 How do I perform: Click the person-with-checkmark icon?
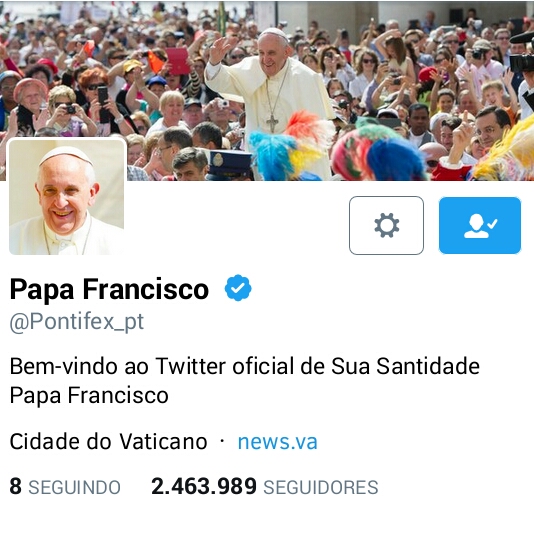coord(480,226)
